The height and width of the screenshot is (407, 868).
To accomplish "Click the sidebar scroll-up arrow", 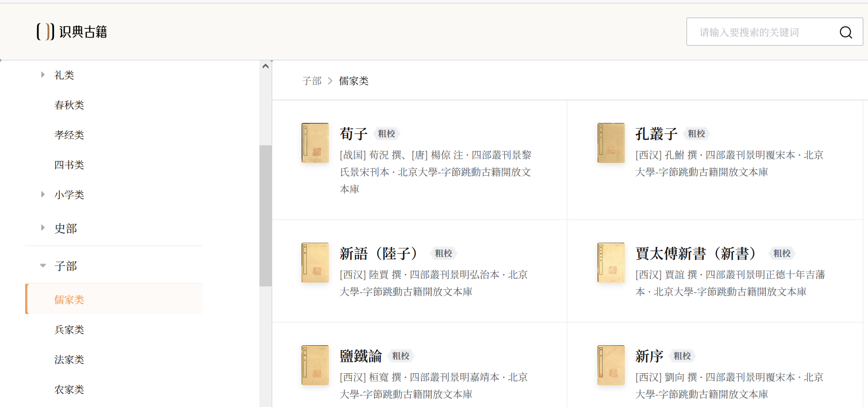I will click(x=266, y=66).
